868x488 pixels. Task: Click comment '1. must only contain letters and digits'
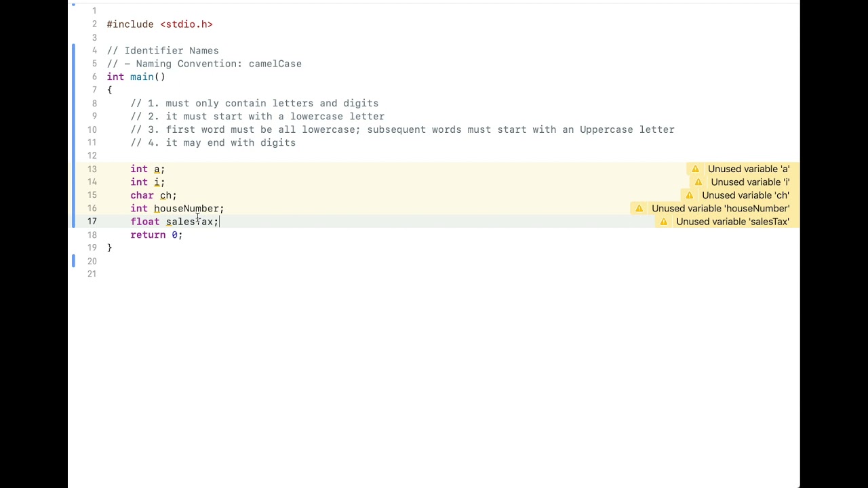pyautogui.click(x=254, y=104)
